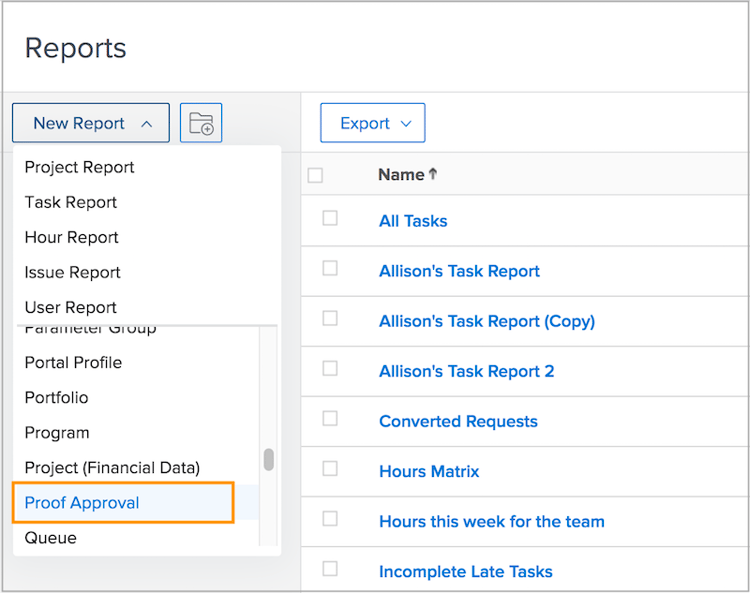Viewport: 750px width, 593px height.
Task: Pick Task Report from the menu
Action: [71, 202]
